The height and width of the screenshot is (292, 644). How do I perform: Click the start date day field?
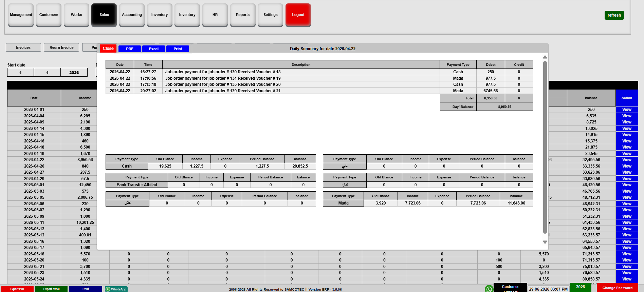pos(20,73)
